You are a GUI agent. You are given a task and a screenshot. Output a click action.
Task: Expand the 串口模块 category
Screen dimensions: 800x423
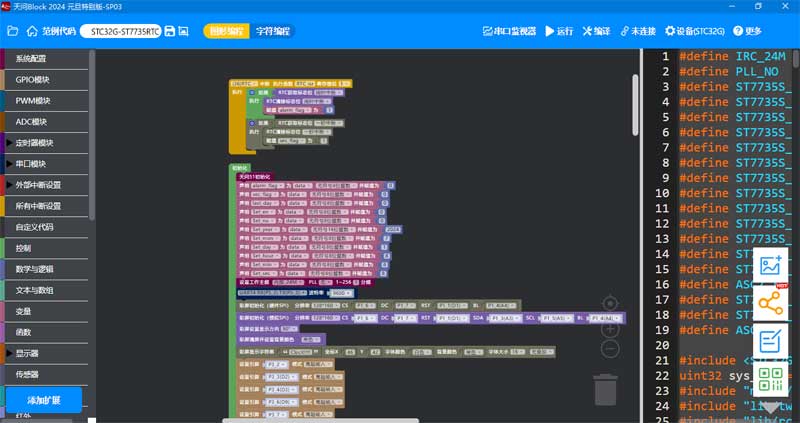(x=46, y=164)
